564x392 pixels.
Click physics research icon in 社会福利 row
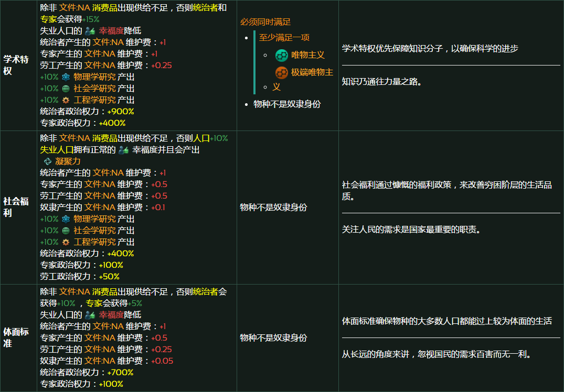coord(66,219)
